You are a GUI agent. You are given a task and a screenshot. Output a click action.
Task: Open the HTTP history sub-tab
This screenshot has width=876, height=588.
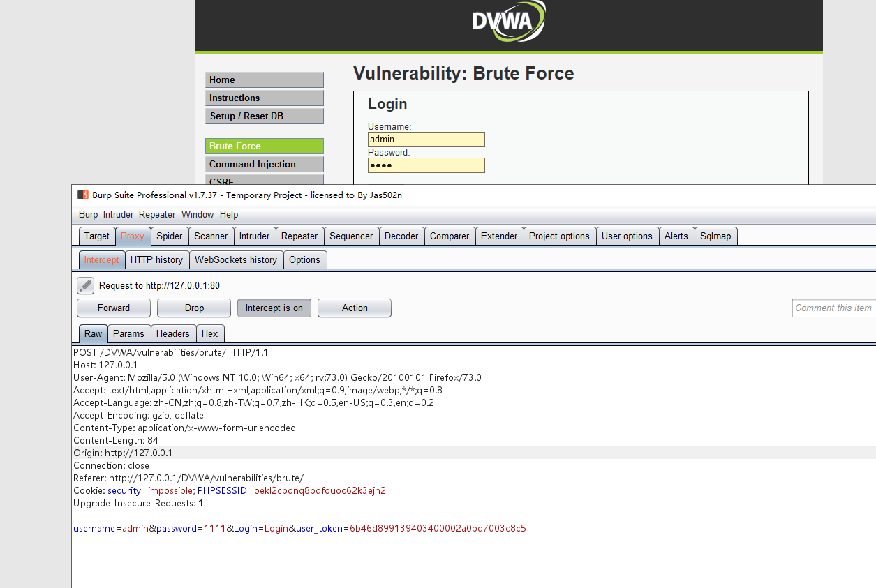pyautogui.click(x=156, y=259)
